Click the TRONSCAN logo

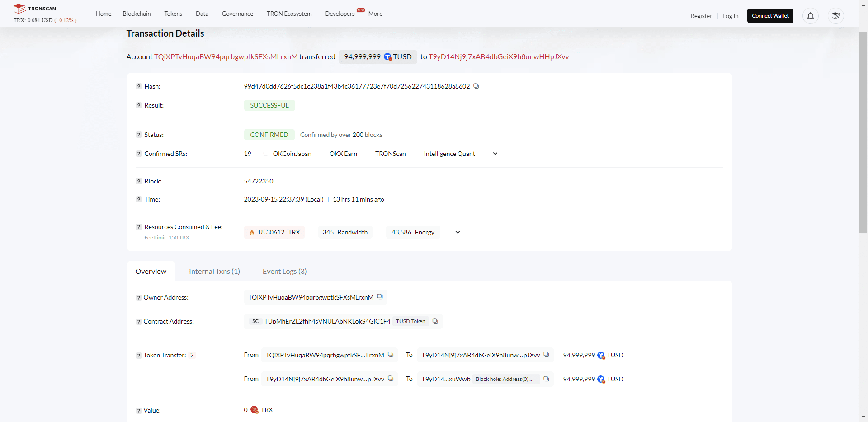pos(35,9)
